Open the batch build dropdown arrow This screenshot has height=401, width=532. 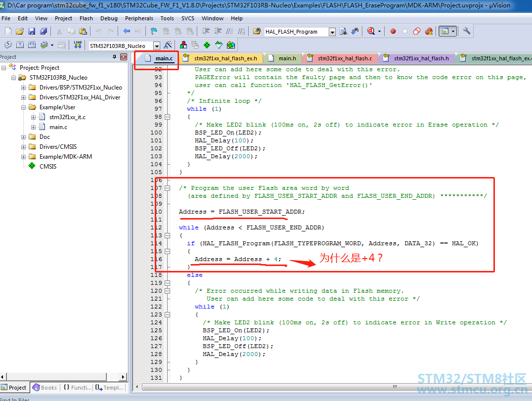point(52,45)
